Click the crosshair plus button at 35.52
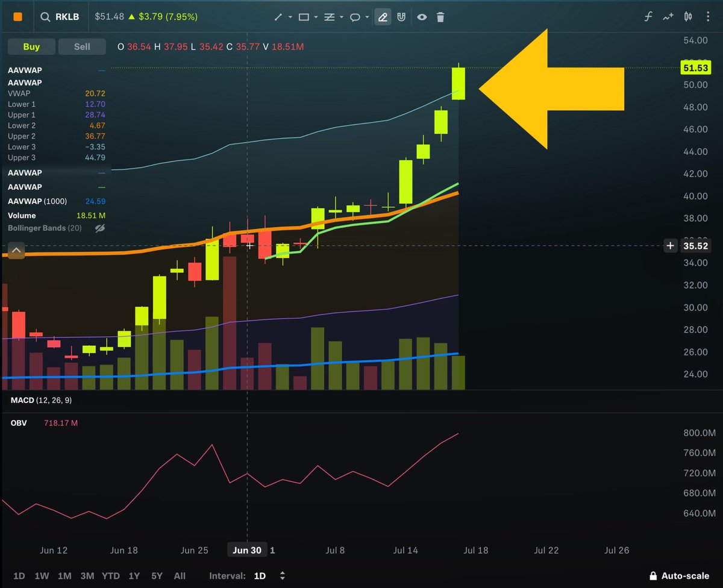This screenshot has width=723, height=588. [x=671, y=245]
